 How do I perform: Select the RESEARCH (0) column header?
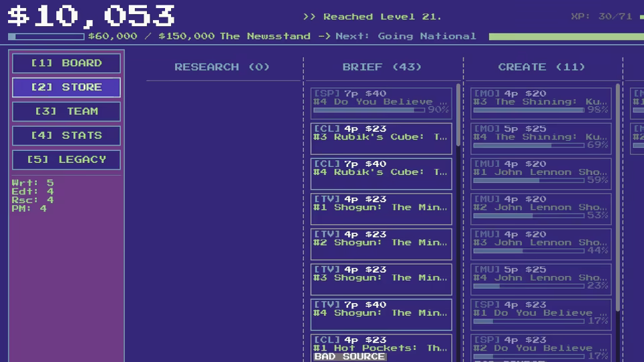click(222, 67)
